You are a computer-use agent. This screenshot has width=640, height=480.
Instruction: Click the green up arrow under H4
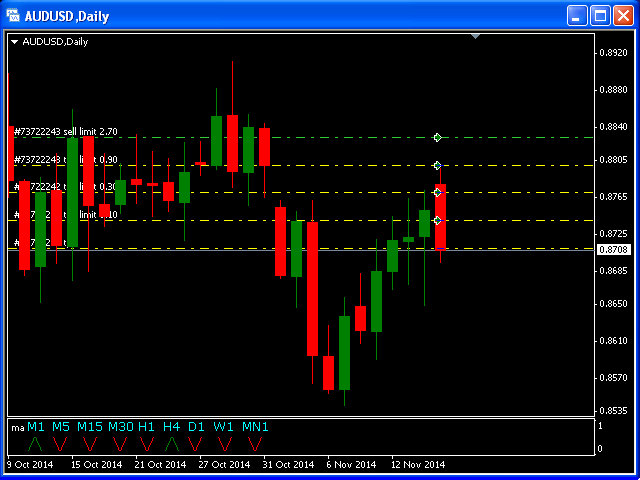pos(172,442)
